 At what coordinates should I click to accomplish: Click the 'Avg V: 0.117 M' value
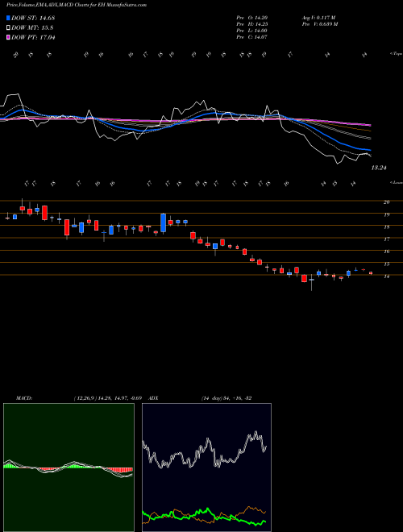pyautogui.click(x=318, y=18)
